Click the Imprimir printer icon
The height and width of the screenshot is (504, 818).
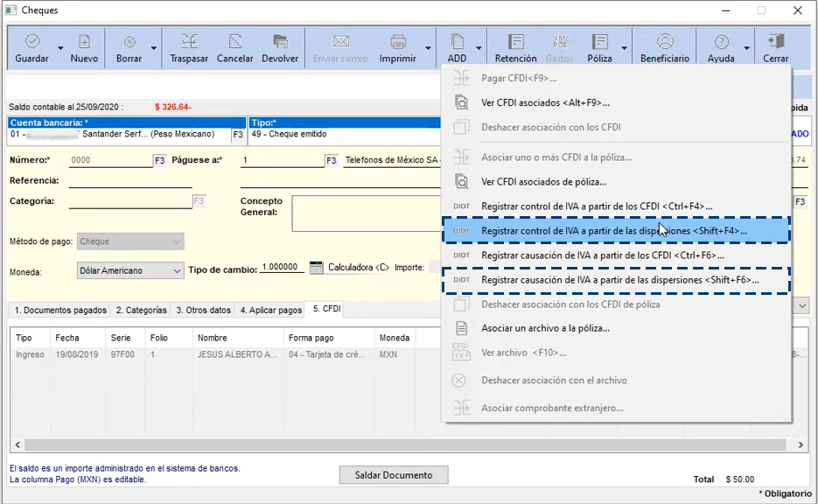pyautogui.click(x=397, y=42)
